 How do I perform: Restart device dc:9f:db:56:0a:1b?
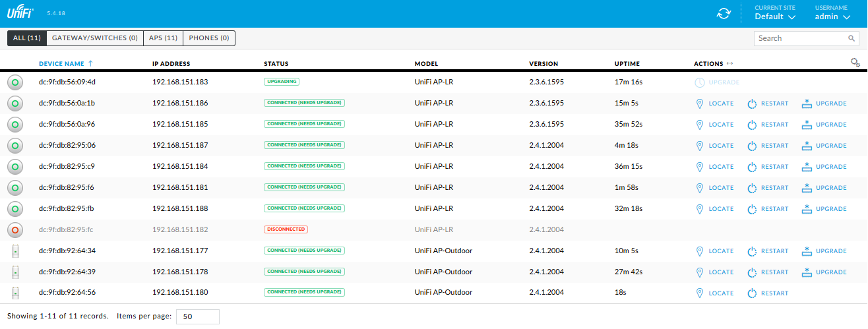(768, 104)
